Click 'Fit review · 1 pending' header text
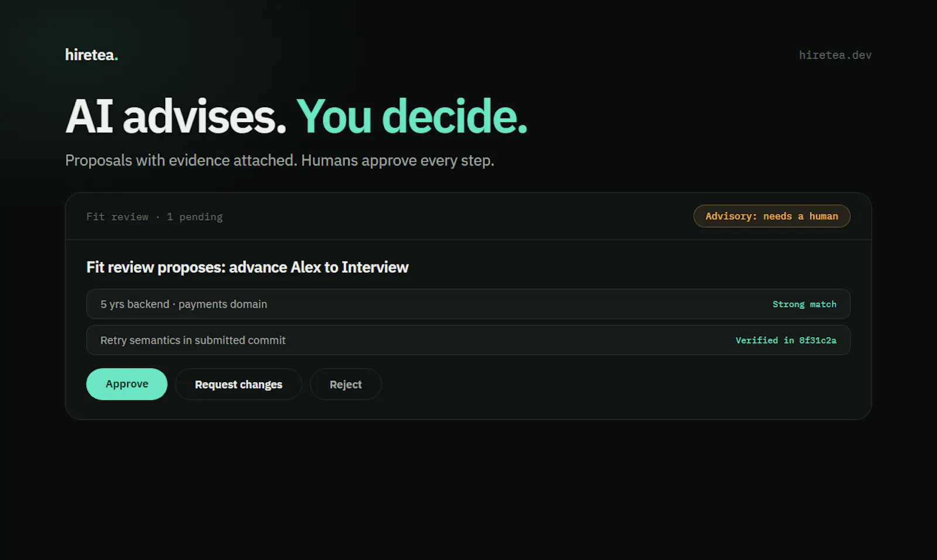 tap(155, 217)
